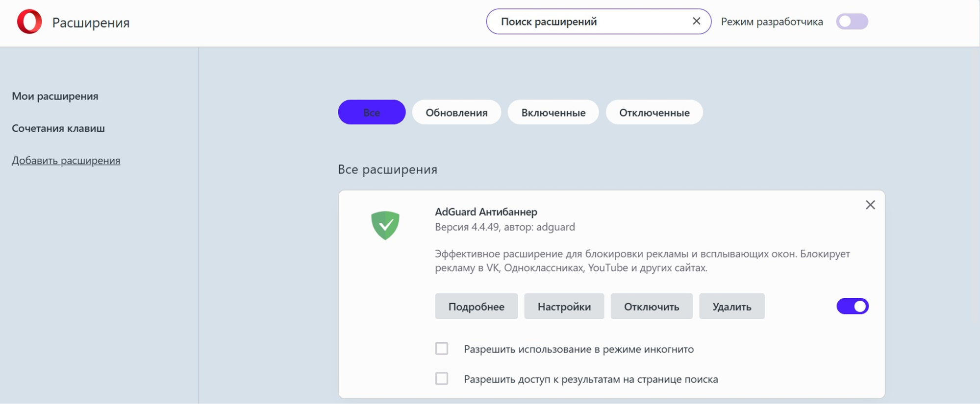Open AdGuard "Настройки"

[x=564, y=307]
